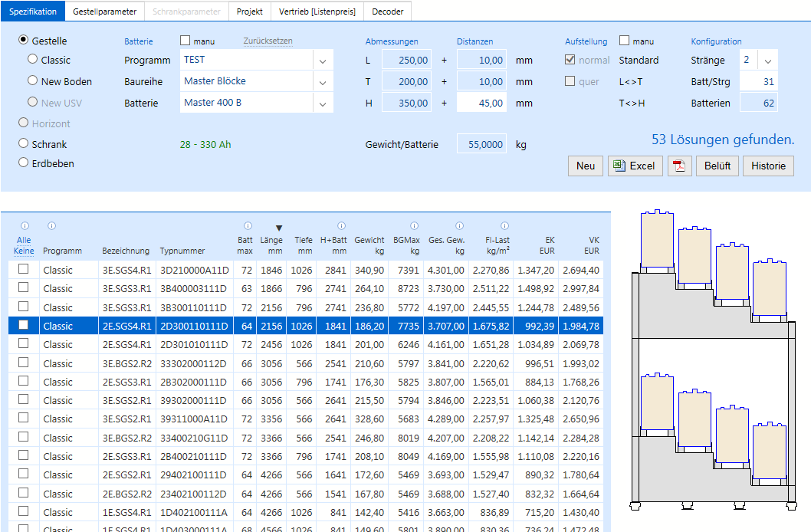Open the Programm dropdown showing TEST
The height and width of the screenshot is (532, 811).
[322, 61]
